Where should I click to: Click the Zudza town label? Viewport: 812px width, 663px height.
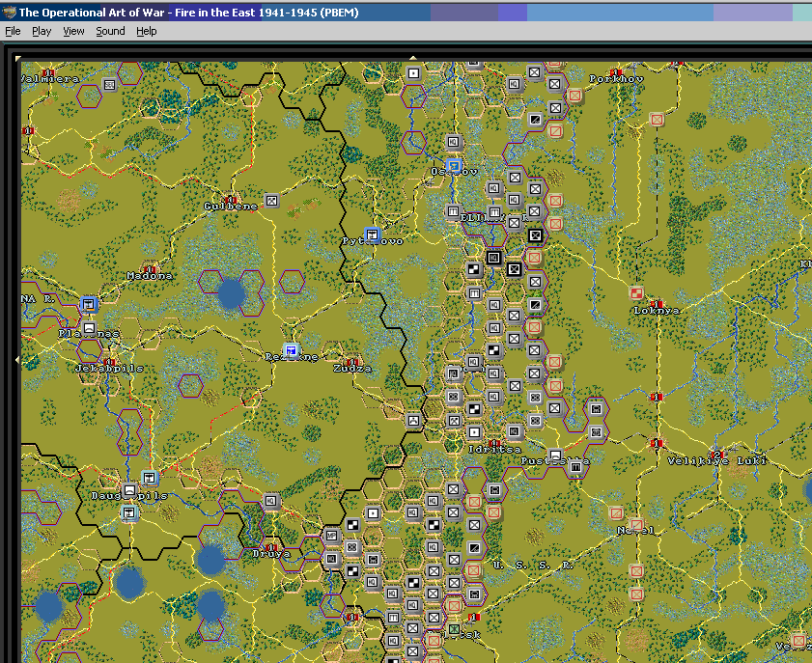click(352, 369)
